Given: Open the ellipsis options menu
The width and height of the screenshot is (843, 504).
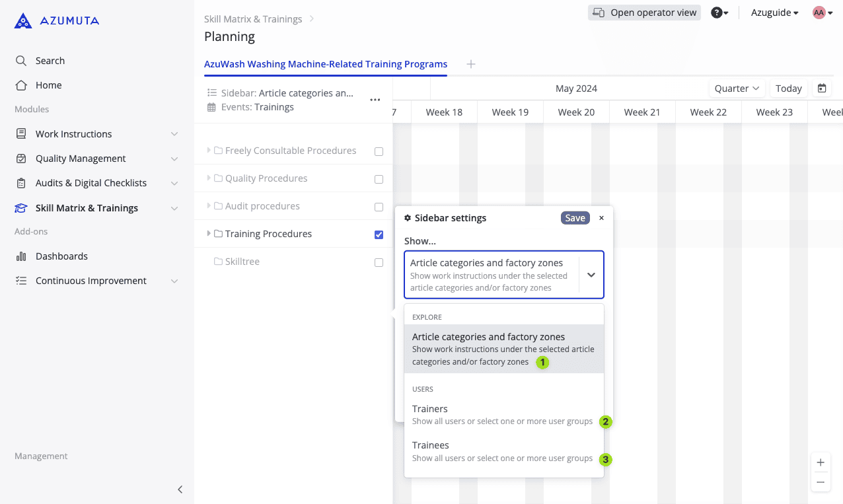Looking at the screenshot, I should pyautogui.click(x=375, y=100).
